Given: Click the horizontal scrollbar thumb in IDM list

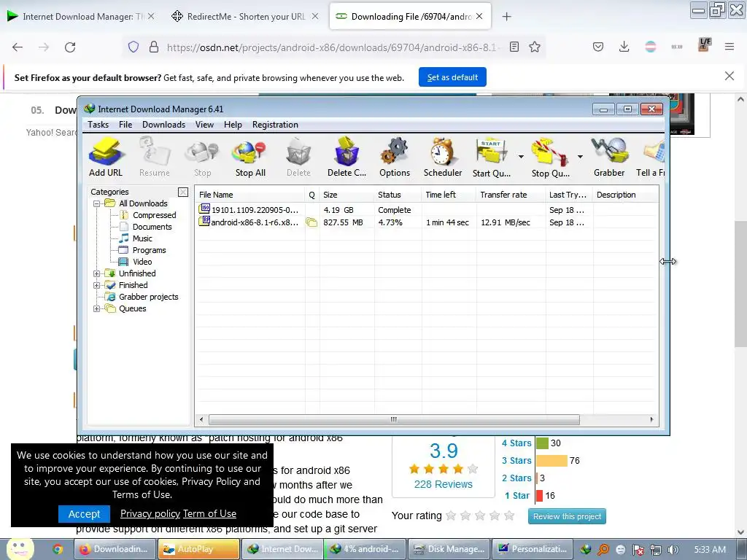Looking at the screenshot, I should [x=394, y=419].
